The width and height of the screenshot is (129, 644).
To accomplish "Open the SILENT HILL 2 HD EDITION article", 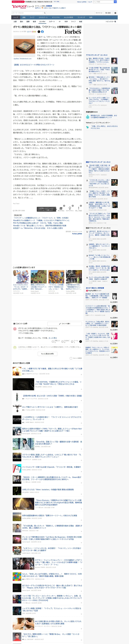I will point(58,383).
